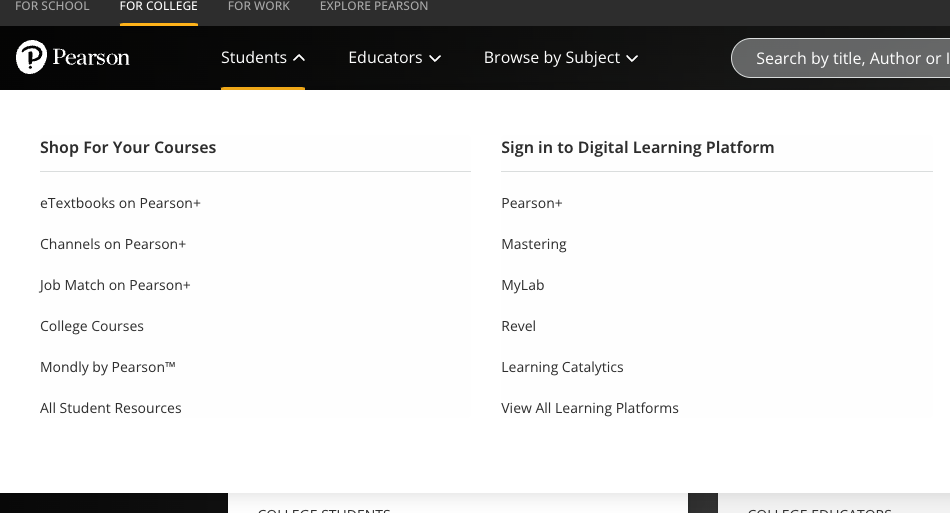This screenshot has width=950, height=513.
Task: Click the Revel platform link
Action: [519, 326]
